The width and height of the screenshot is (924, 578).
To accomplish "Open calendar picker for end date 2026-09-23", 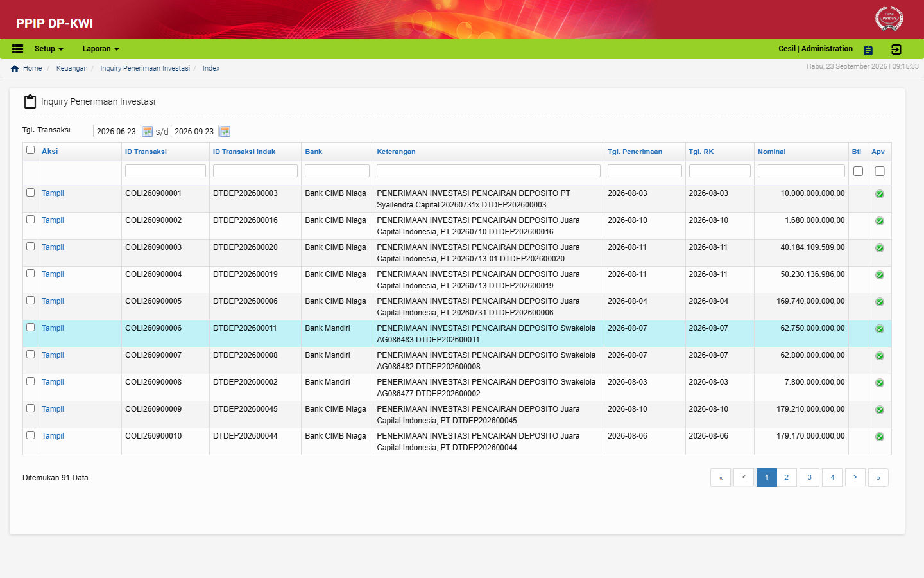I will [225, 131].
